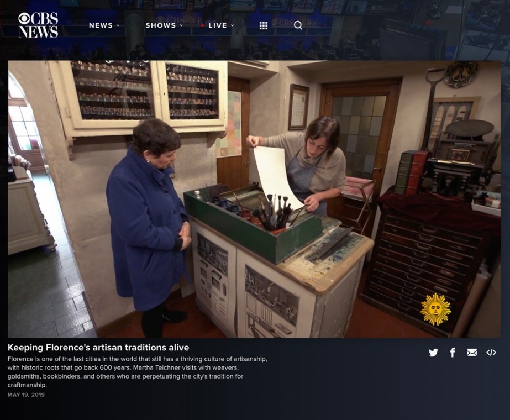510x420 pixels.
Task: Expand the Live dropdown chevron
Action: [232, 25]
